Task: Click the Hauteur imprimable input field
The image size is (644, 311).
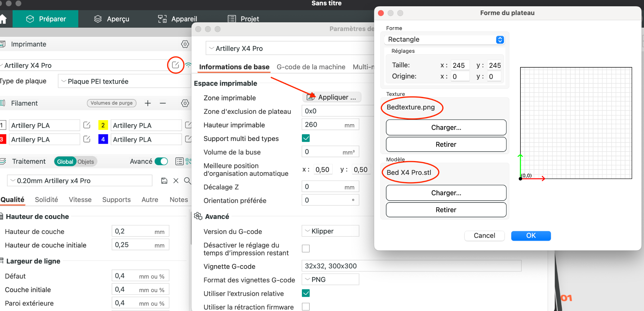Action: pos(330,125)
